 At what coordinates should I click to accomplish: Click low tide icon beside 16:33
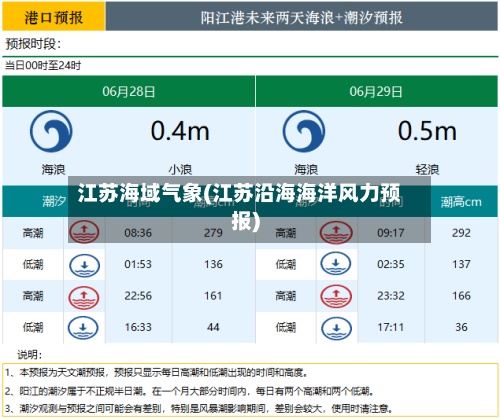tap(83, 328)
